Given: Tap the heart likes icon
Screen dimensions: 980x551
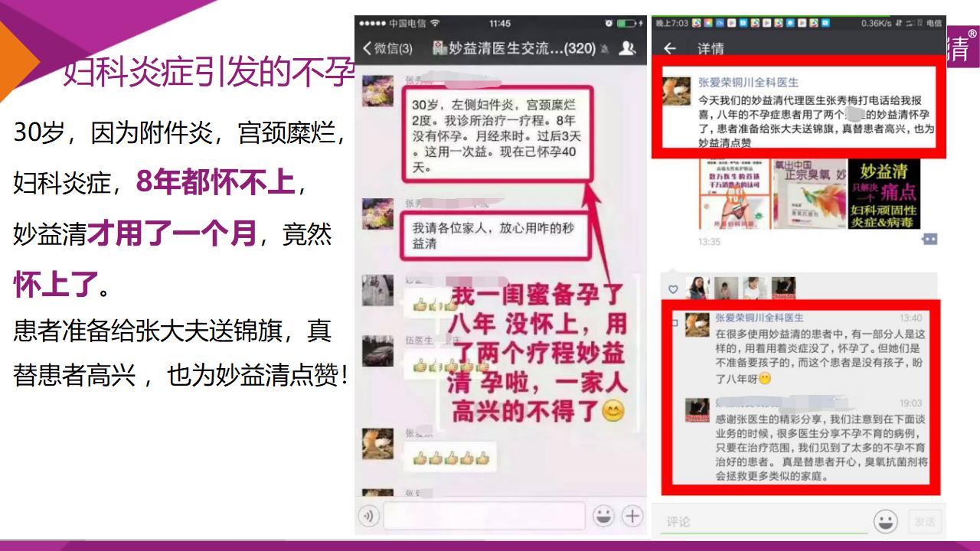Looking at the screenshot, I should (674, 289).
